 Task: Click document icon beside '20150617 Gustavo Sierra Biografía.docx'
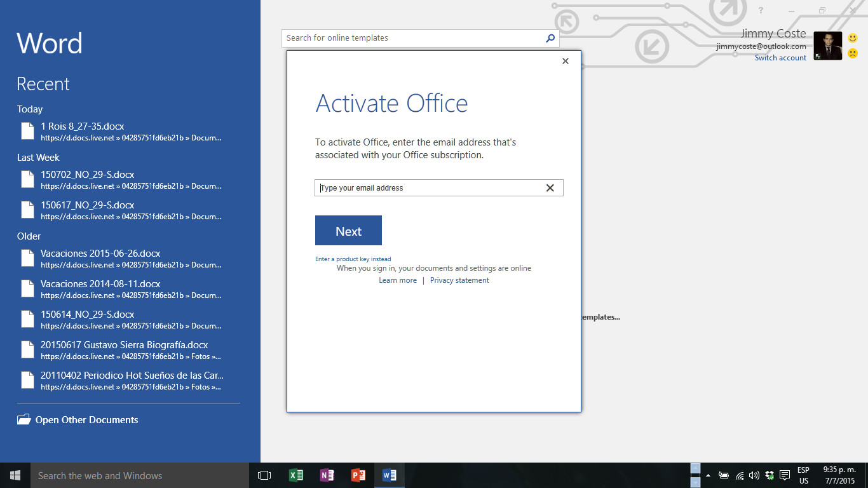coord(27,349)
